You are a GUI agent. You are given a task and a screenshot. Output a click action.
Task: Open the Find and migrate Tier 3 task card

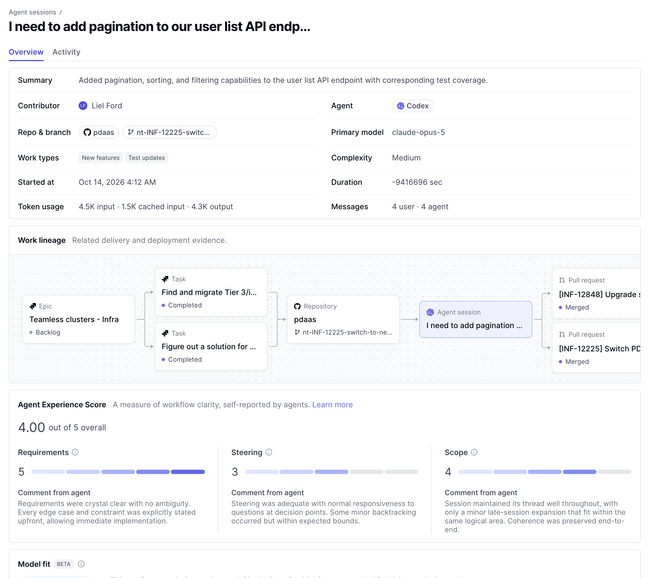pyautogui.click(x=211, y=292)
